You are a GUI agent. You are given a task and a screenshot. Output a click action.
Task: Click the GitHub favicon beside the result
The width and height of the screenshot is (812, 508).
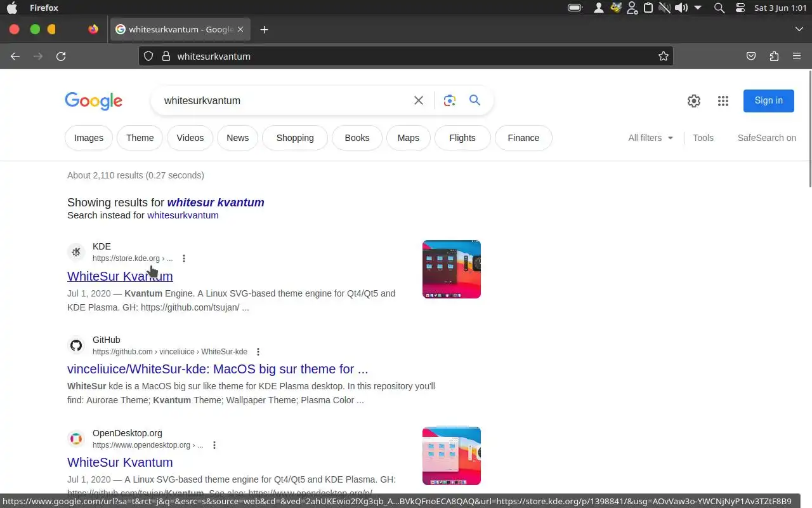pos(76,345)
